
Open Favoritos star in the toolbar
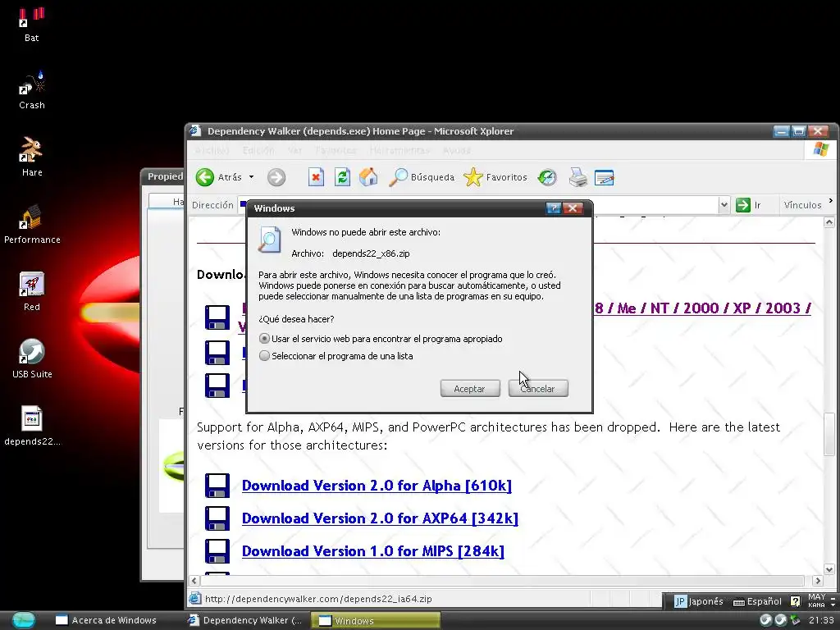(495, 177)
